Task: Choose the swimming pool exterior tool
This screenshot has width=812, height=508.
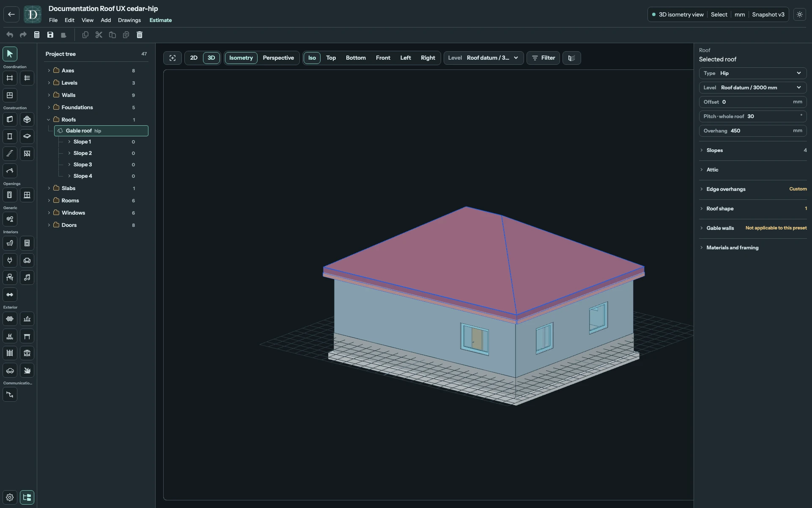Action: pos(10,336)
